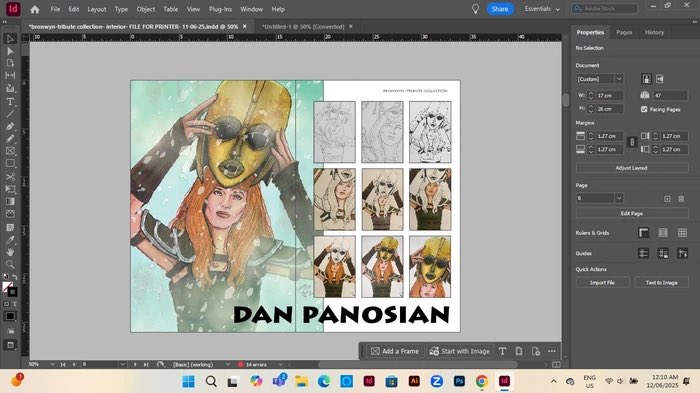This screenshot has height=393, width=700.
Task: Open the status bar page number dropdown
Action: pyautogui.click(x=122, y=364)
